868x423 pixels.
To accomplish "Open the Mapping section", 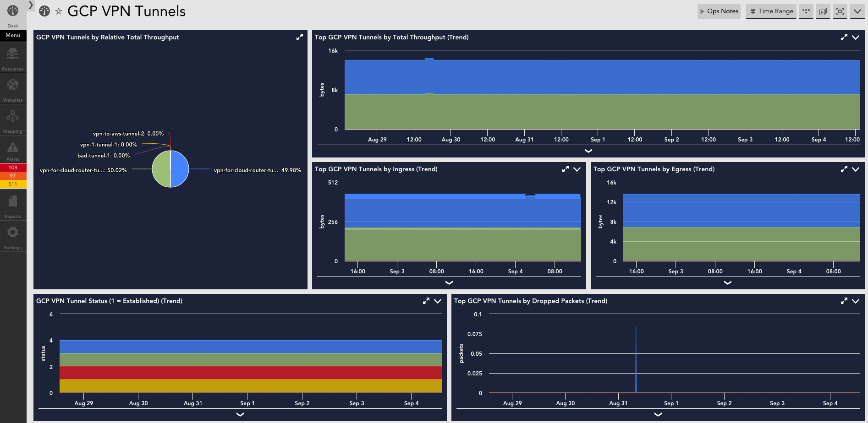I will (x=13, y=121).
